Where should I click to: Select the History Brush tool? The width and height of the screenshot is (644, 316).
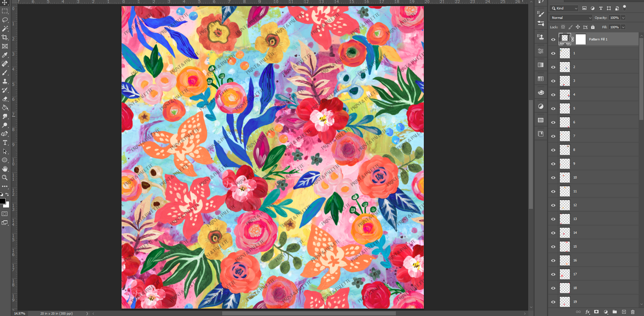click(5, 90)
